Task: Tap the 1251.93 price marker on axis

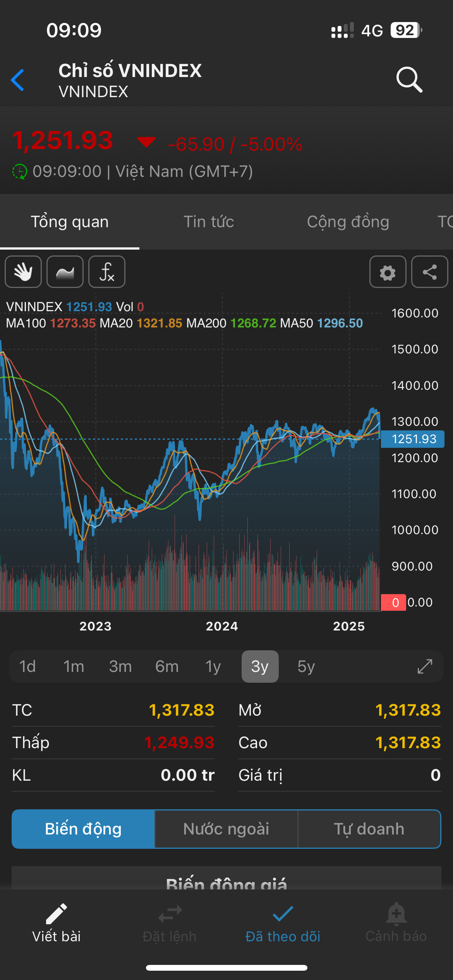Action: 413,439
